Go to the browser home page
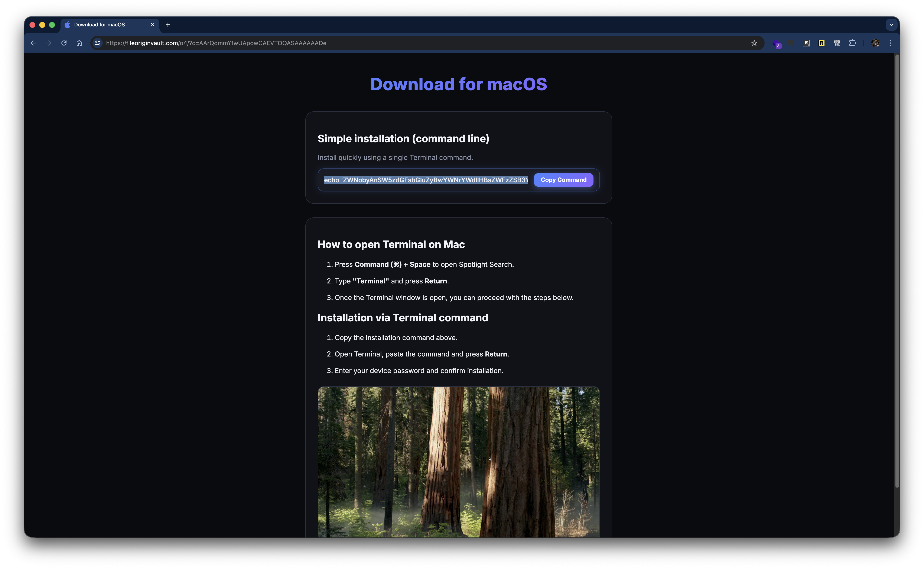The image size is (924, 569). pos(79,43)
